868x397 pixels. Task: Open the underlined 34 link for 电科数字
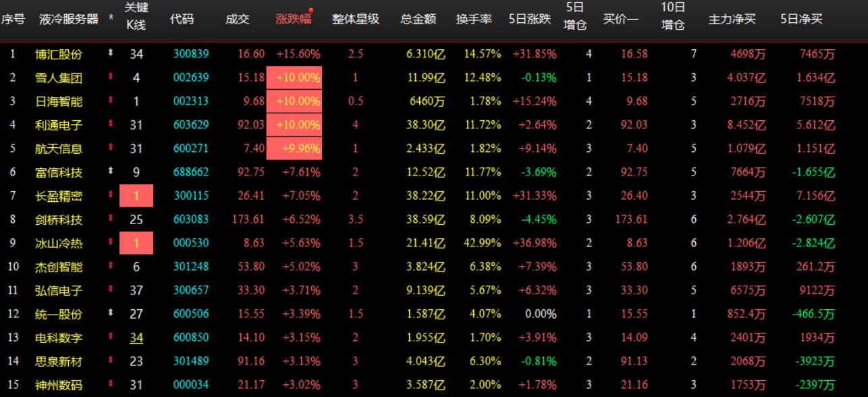click(136, 338)
